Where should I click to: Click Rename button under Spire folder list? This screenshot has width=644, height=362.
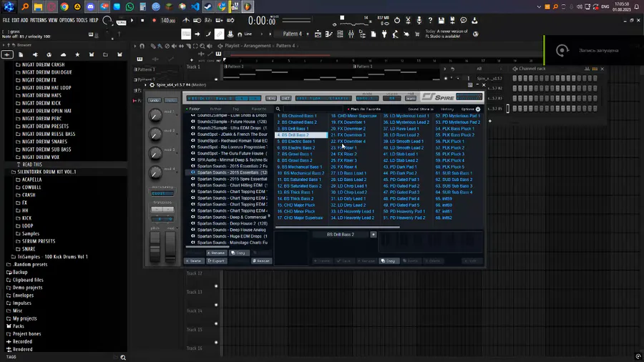point(216,253)
